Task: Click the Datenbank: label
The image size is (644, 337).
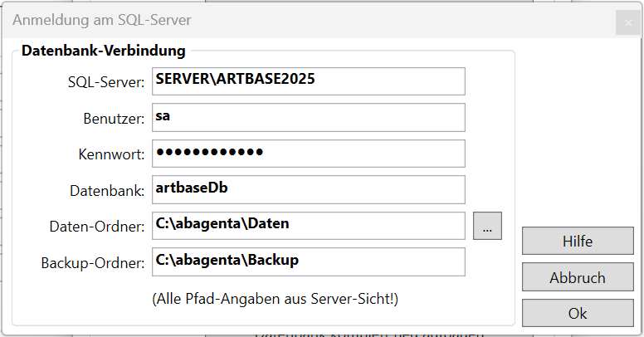Action: click(x=107, y=191)
